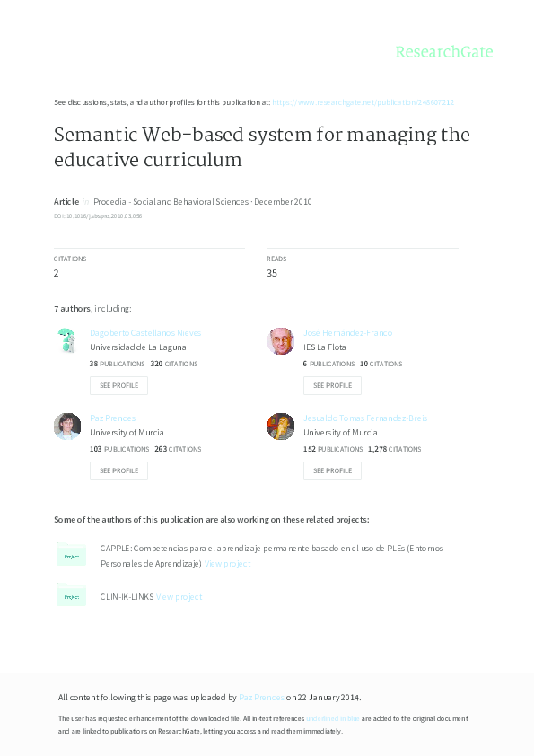Click SEE PROFILE under Jose Hernandez-Franco

coord(332,385)
